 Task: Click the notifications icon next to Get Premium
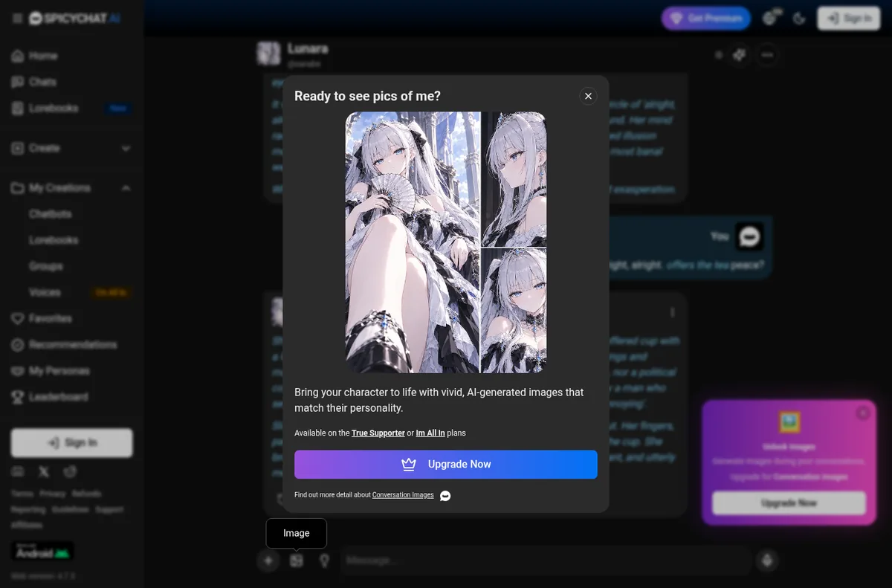770,19
